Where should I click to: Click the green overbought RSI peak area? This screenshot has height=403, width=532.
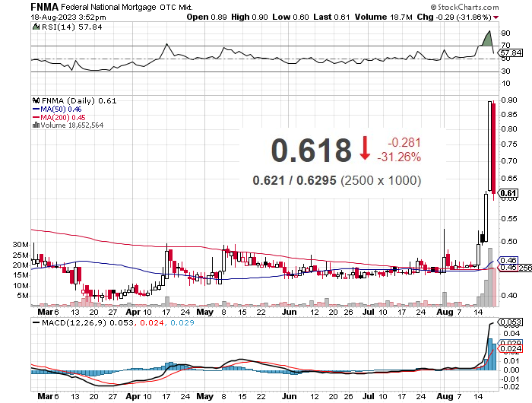487,39
